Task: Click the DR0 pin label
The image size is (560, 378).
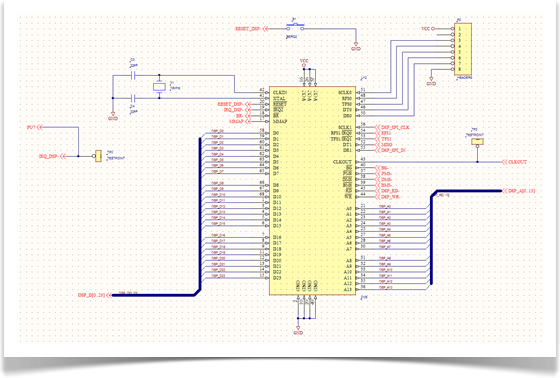Action: pyautogui.click(x=348, y=116)
